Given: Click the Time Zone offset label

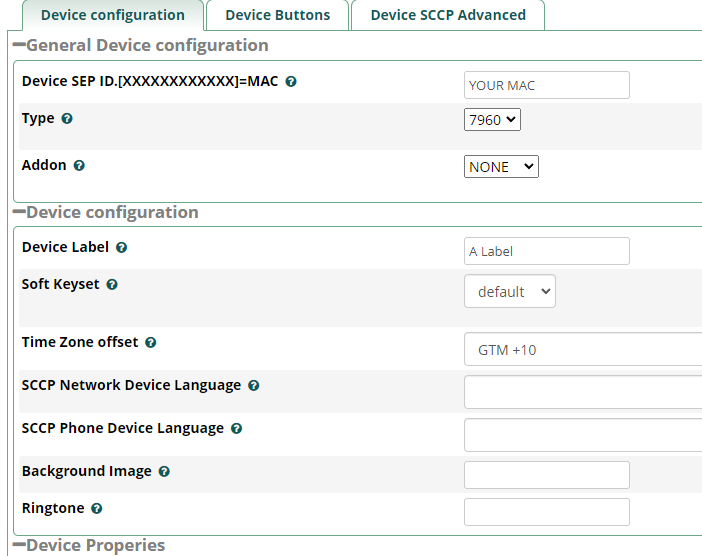Looking at the screenshot, I should tap(80, 342).
